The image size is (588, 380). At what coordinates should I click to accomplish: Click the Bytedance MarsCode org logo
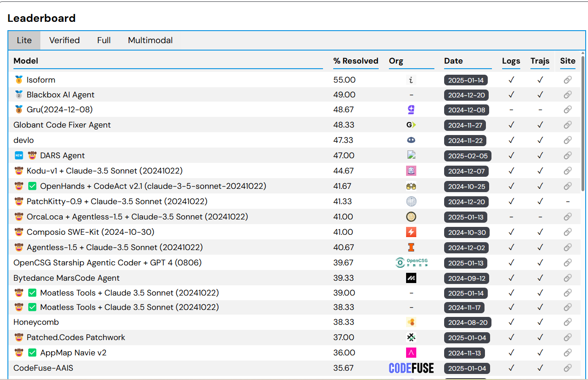tap(411, 278)
